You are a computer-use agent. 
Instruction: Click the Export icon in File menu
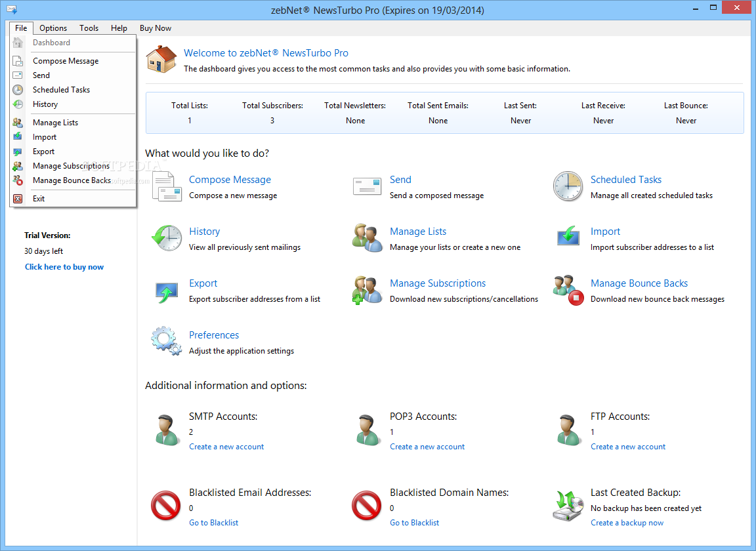coord(17,152)
